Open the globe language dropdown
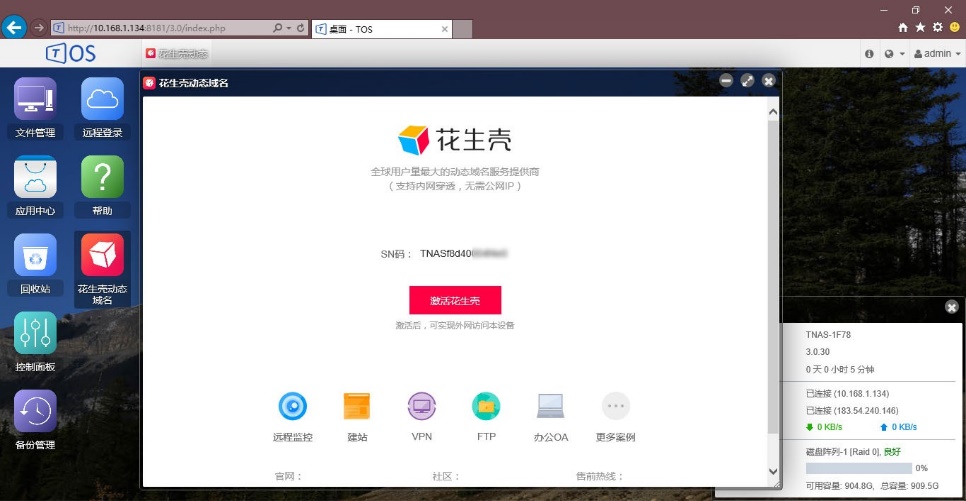Screen dimensions: 966x501 894,54
